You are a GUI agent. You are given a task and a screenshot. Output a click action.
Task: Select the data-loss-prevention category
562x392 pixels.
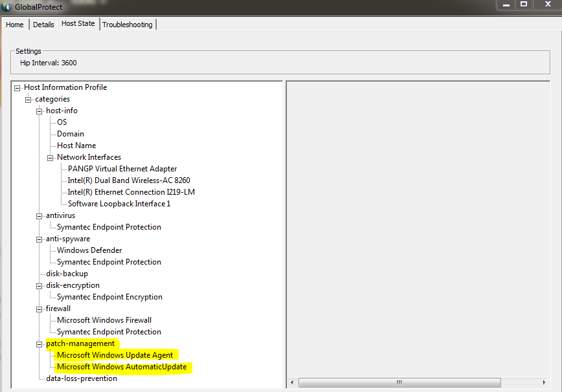point(82,378)
